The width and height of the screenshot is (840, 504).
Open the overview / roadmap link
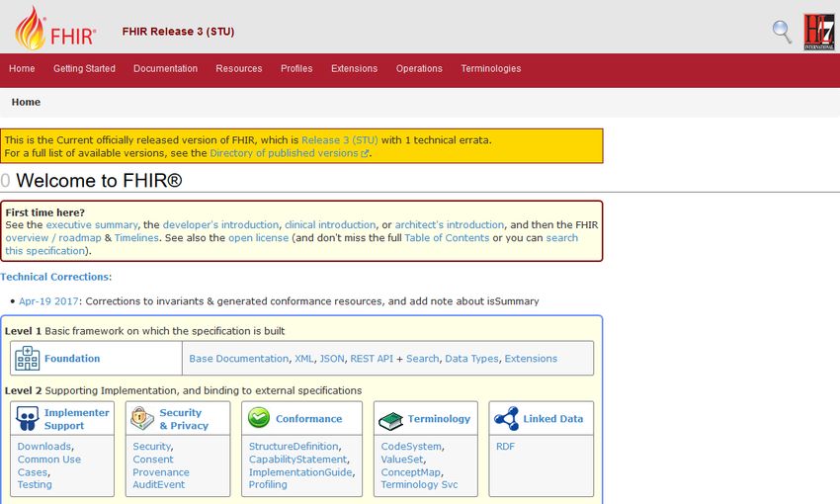(x=53, y=238)
